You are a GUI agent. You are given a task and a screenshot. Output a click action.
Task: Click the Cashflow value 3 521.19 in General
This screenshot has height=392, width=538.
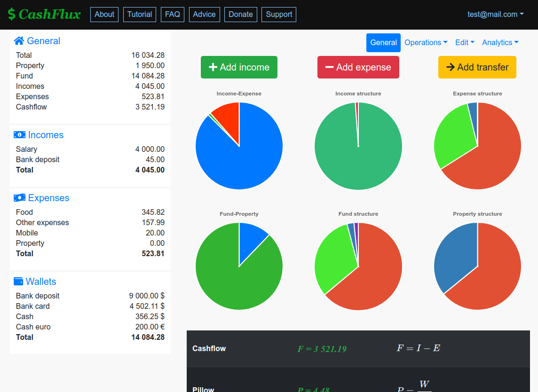150,107
